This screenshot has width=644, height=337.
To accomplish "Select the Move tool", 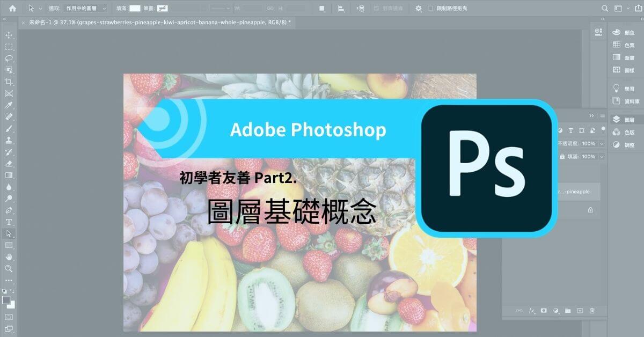I will (9, 35).
